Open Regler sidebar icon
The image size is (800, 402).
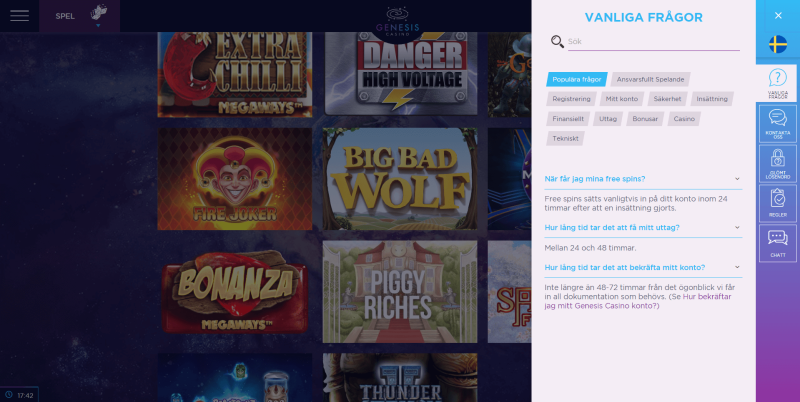pyautogui.click(x=778, y=203)
